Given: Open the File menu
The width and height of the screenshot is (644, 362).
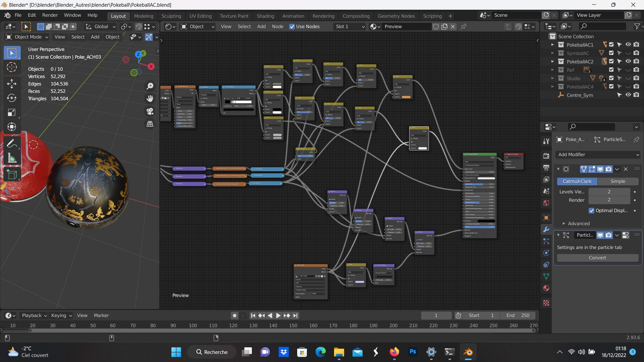Looking at the screenshot, I should pyautogui.click(x=18, y=15).
